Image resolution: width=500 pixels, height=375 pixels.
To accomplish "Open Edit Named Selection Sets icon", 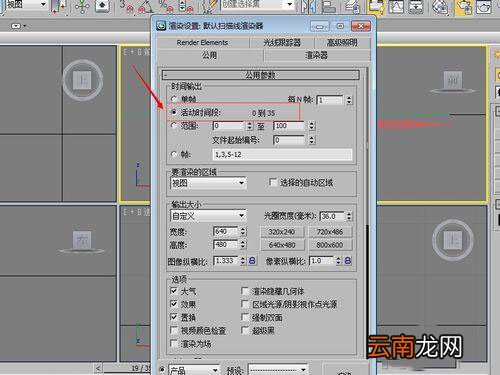I will pyautogui.click(x=211, y=7).
